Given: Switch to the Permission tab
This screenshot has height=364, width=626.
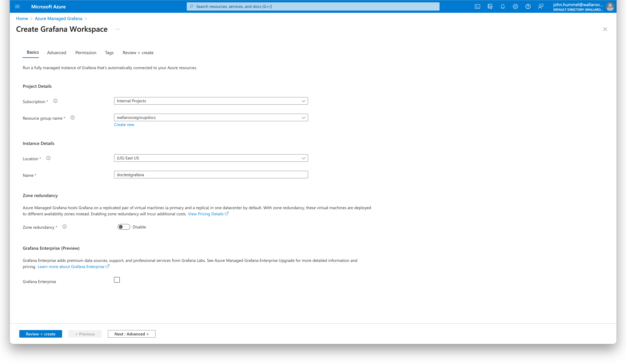Looking at the screenshot, I should click(x=85, y=52).
